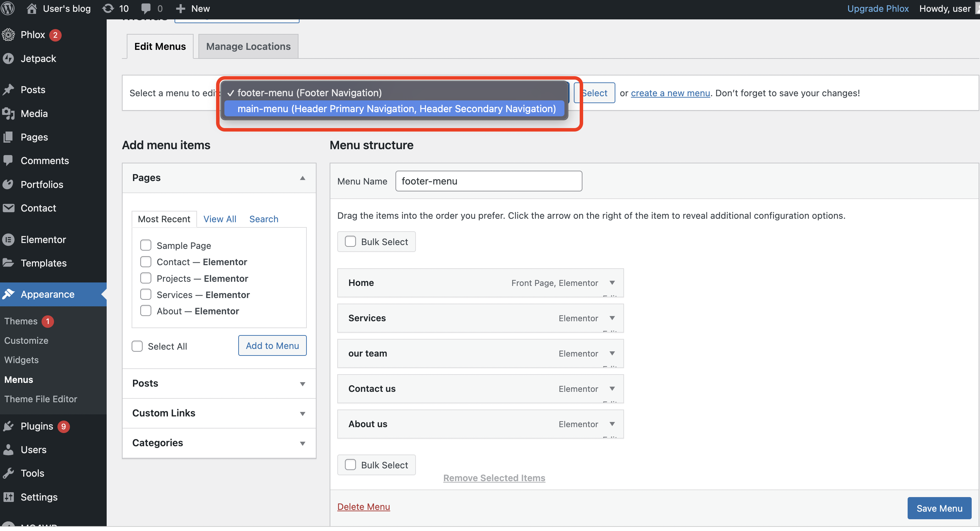
Task: Open the updates icon in admin bar
Action: pos(108,8)
